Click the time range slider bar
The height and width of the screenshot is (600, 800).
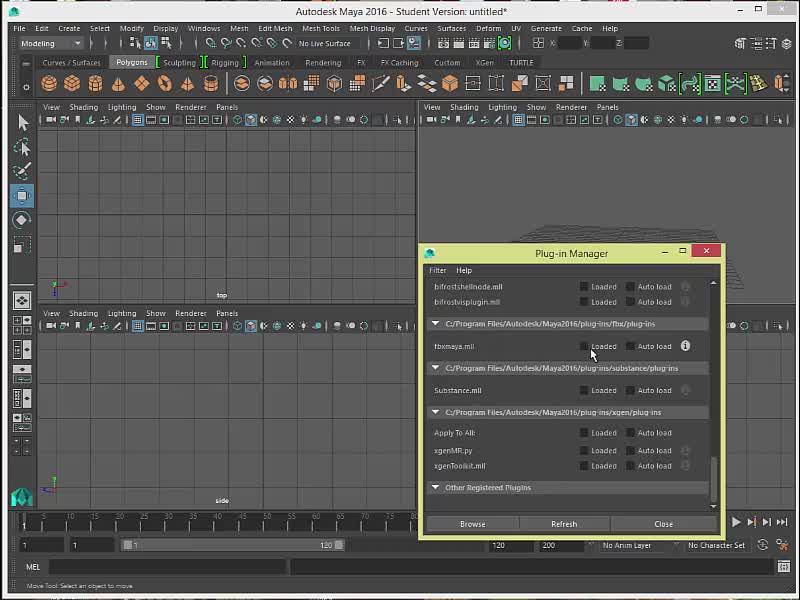pyautogui.click(x=233, y=545)
